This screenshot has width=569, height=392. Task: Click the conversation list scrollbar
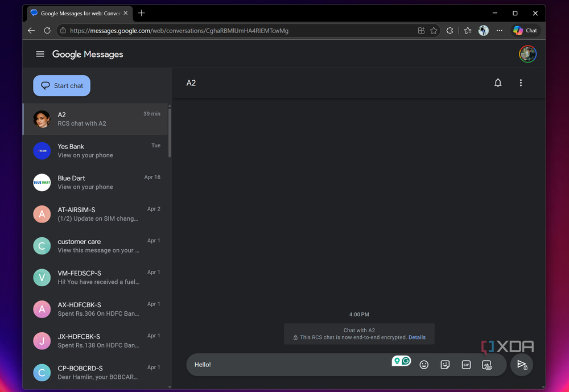click(x=170, y=133)
